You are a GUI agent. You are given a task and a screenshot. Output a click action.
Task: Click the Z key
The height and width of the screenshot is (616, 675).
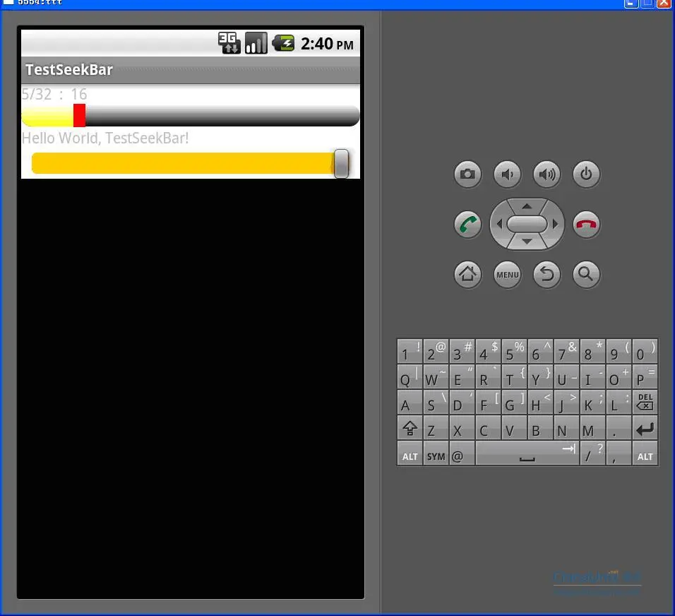click(x=436, y=428)
